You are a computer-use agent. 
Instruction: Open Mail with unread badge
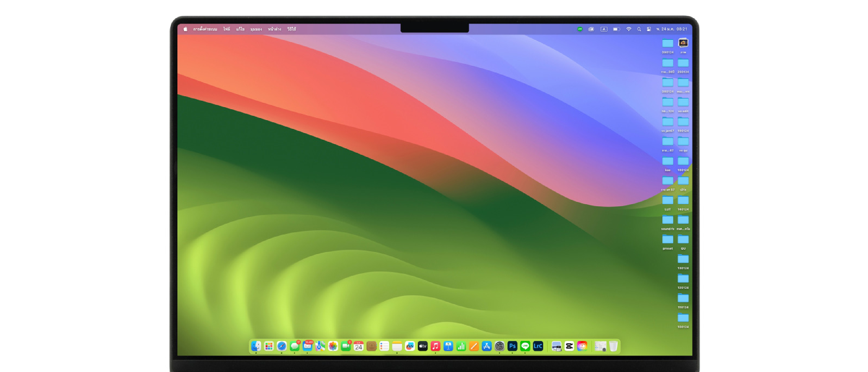tap(307, 346)
